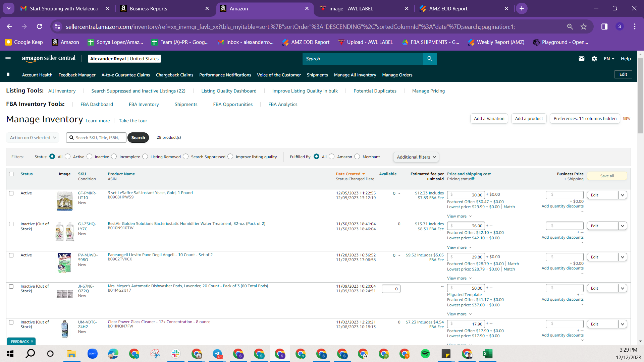Open a new browser tab
Screen dimensions: 644x362
pyautogui.click(x=522, y=8)
